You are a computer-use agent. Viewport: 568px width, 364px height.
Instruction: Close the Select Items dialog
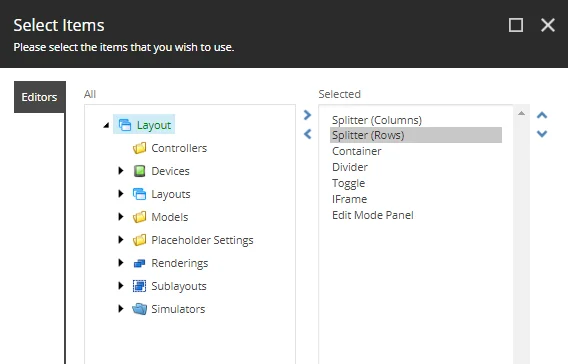tap(548, 25)
